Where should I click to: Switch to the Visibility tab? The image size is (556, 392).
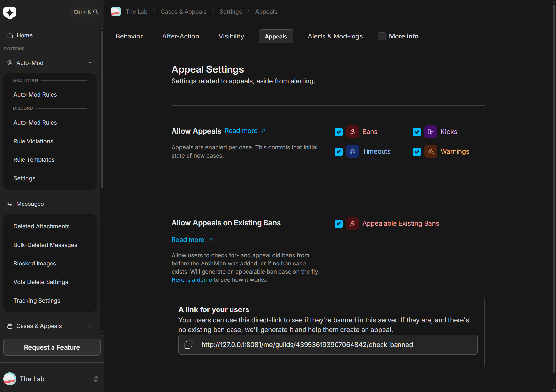coord(231,36)
